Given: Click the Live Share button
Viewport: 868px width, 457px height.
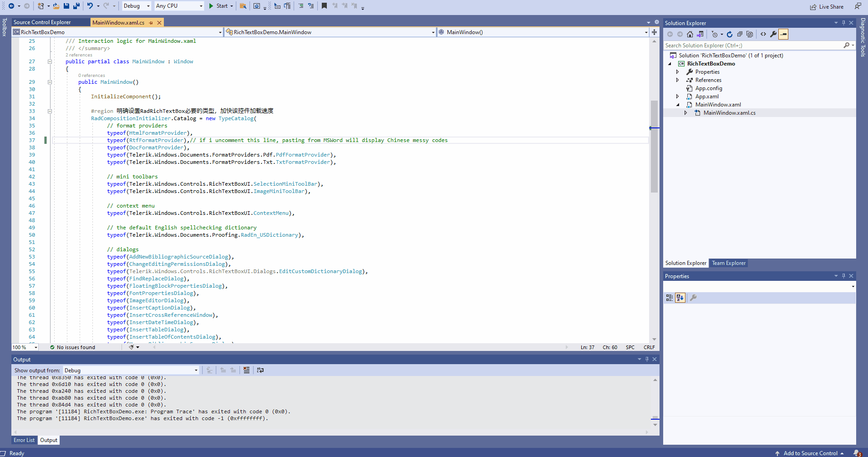Looking at the screenshot, I should 827,6.
